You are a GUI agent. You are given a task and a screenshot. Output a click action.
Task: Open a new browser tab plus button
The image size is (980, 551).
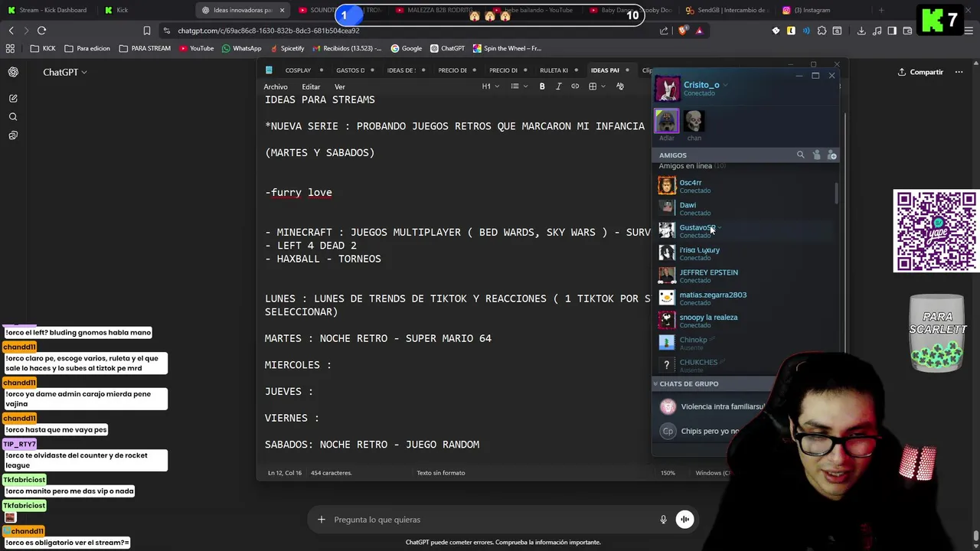tap(881, 10)
